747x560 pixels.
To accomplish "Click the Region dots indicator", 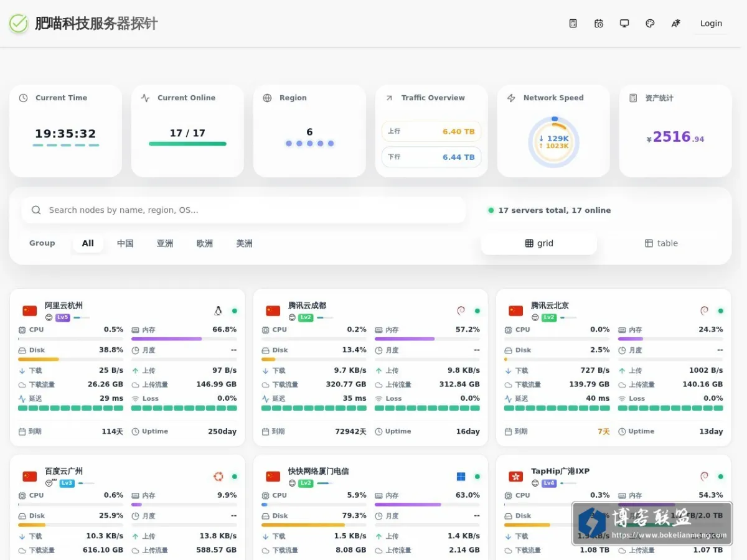I will pos(309,144).
